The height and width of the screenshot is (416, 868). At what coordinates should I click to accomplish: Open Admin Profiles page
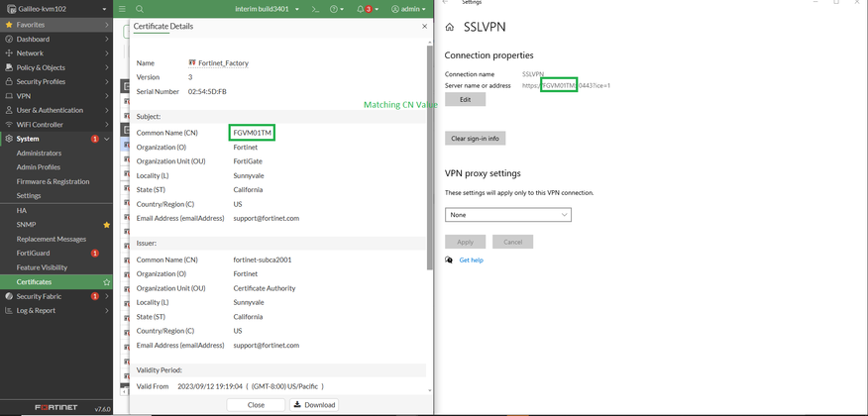pyautogui.click(x=39, y=167)
